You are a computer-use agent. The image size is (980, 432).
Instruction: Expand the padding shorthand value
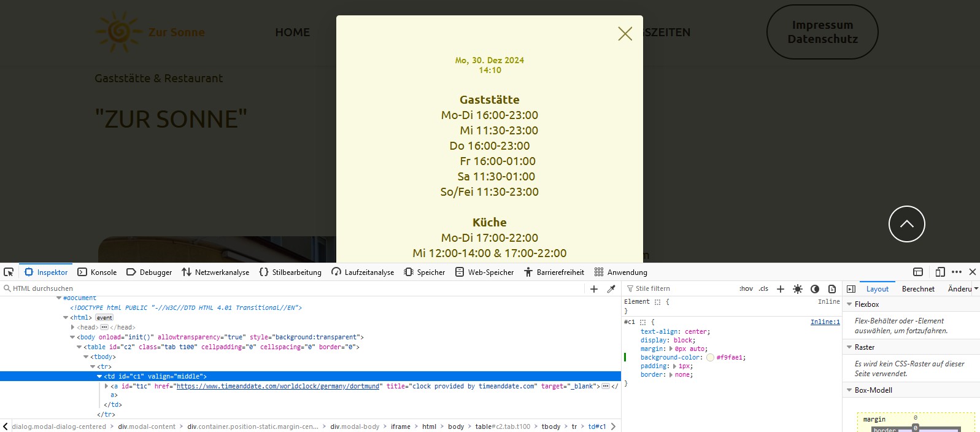click(675, 366)
